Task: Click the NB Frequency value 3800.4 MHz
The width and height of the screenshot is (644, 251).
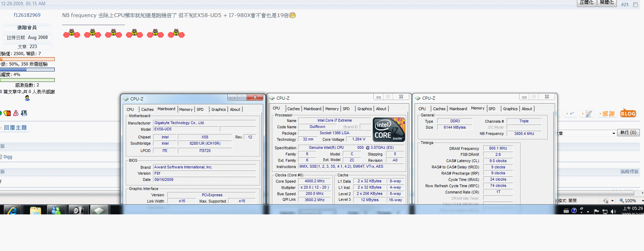Action: coord(524,134)
